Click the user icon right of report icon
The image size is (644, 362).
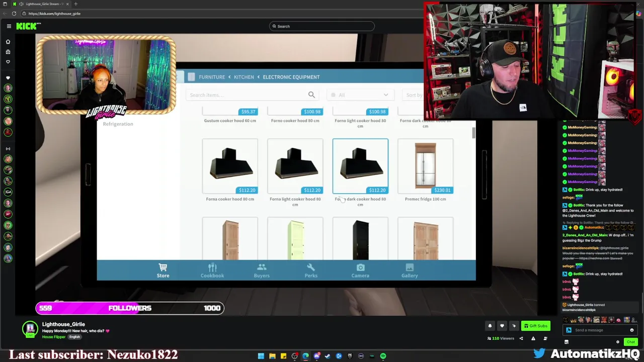pos(545,338)
